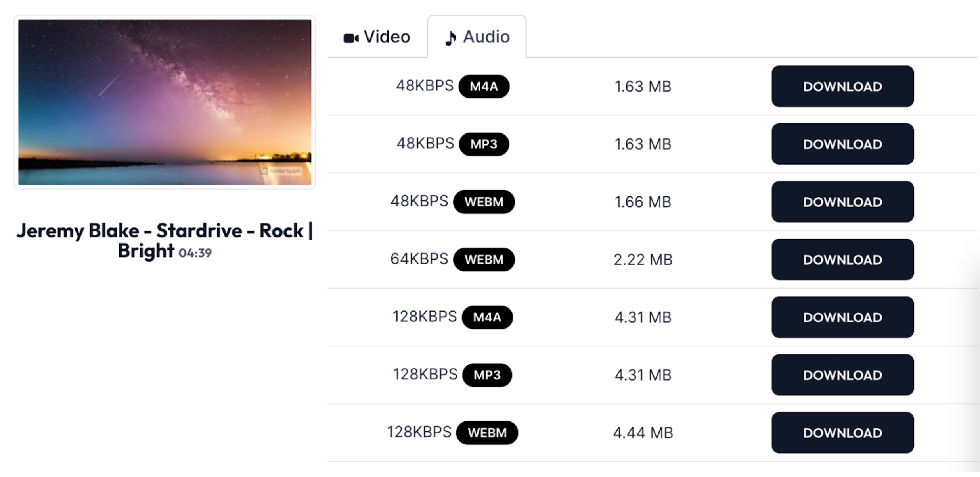
Task: Select the M4A format badge beside 48KBPS
Action: tap(484, 86)
